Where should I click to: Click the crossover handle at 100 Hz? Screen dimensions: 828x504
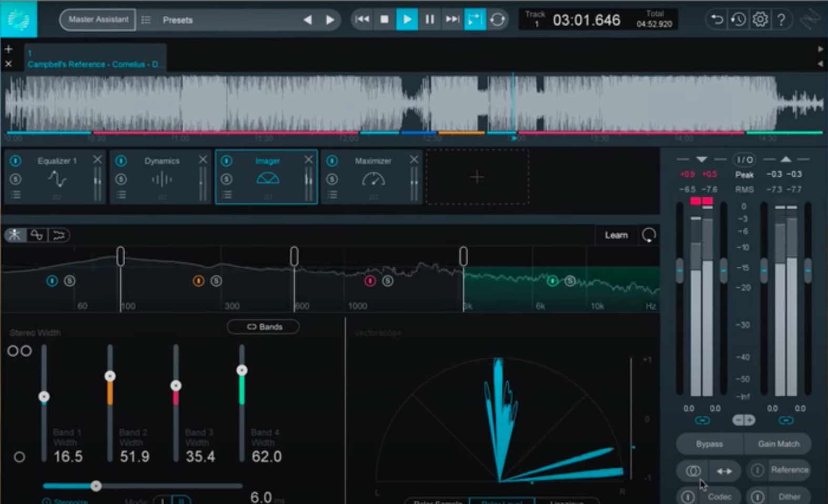[x=120, y=256]
